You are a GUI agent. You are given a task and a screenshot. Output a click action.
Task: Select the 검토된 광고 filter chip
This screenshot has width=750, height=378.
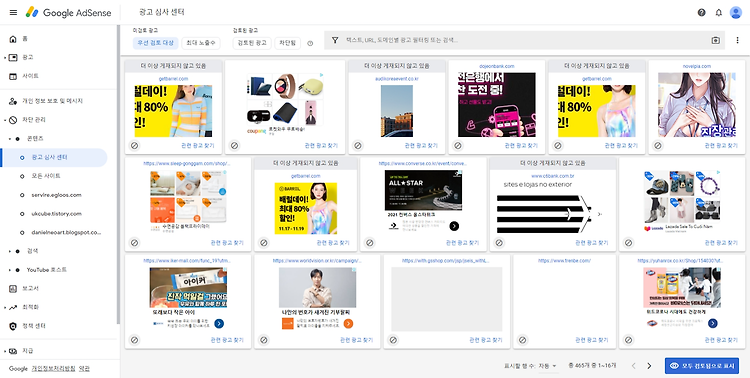[253, 43]
